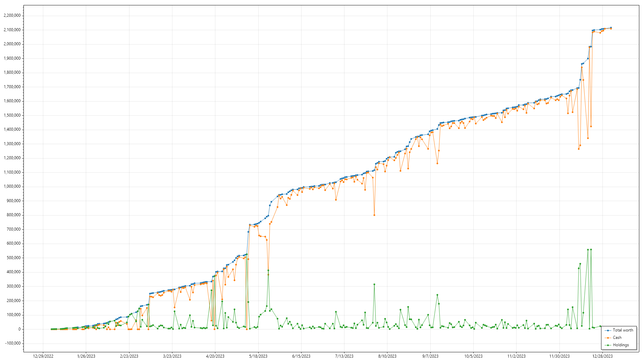This screenshot has height=362, width=644.
Task: Toggle the Holdings legend label text
Action: click(621, 345)
